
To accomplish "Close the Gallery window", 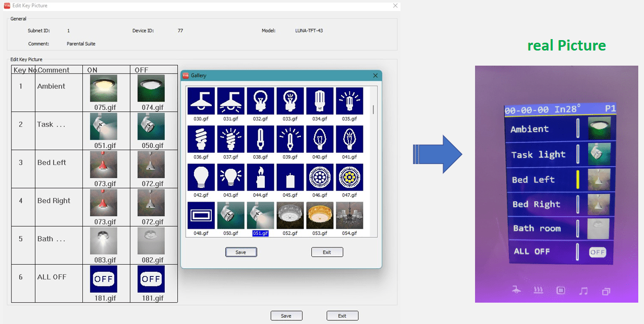I will coord(375,76).
